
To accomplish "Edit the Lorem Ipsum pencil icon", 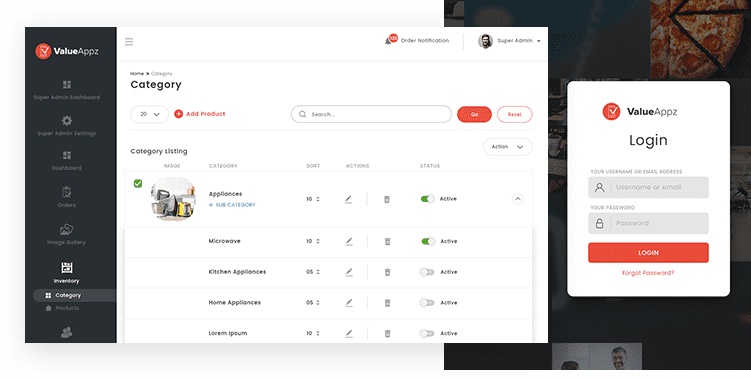I will click(x=349, y=333).
